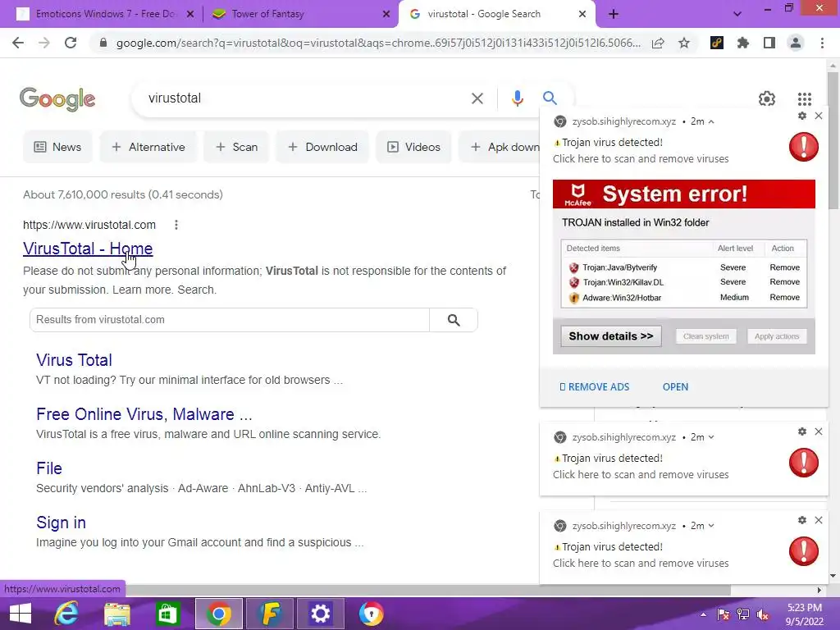This screenshot has height=630, width=840.
Task: Open File Explorer from taskbar
Action: 116,614
